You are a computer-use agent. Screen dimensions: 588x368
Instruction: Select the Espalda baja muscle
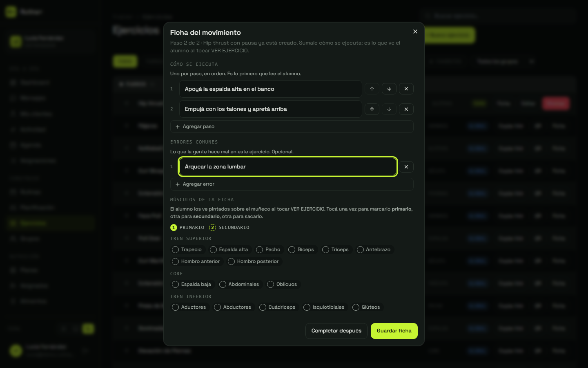coord(192,284)
